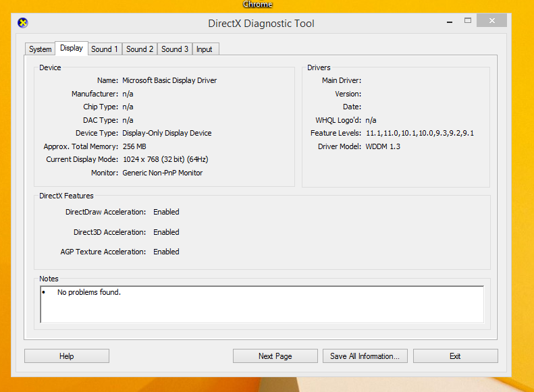Screen dimensions: 534x392
Task: Close the DirectX Diagnostic Tool window
Action: (491, 20)
